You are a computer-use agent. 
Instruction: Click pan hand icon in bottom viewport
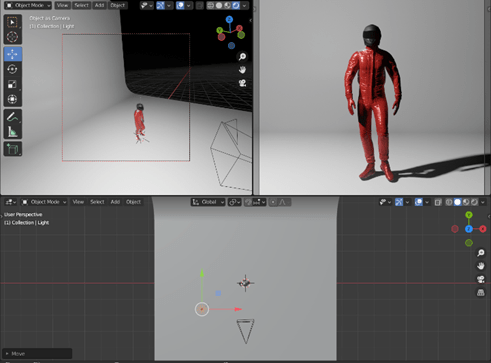tap(480, 266)
